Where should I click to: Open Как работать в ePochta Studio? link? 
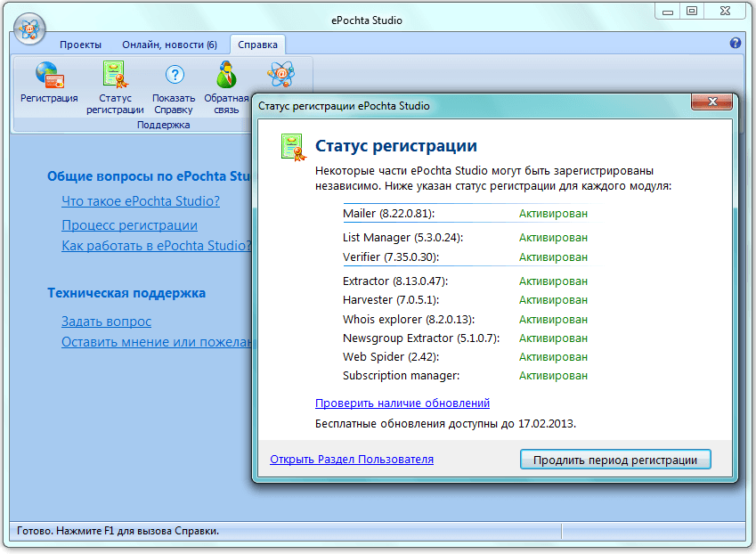point(156,246)
